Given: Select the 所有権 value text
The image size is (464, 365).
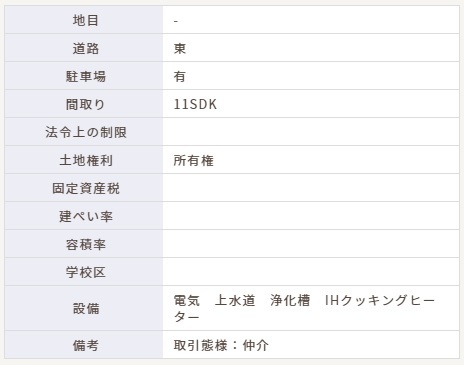Looking at the screenshot, I should [194, 161].
